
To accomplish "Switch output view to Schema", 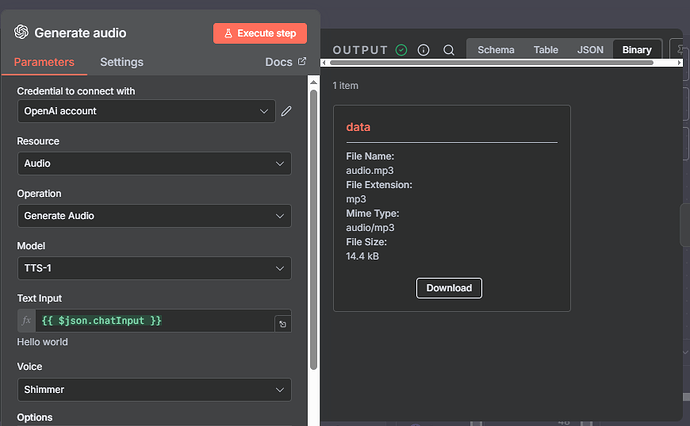I will click(495, 50).
